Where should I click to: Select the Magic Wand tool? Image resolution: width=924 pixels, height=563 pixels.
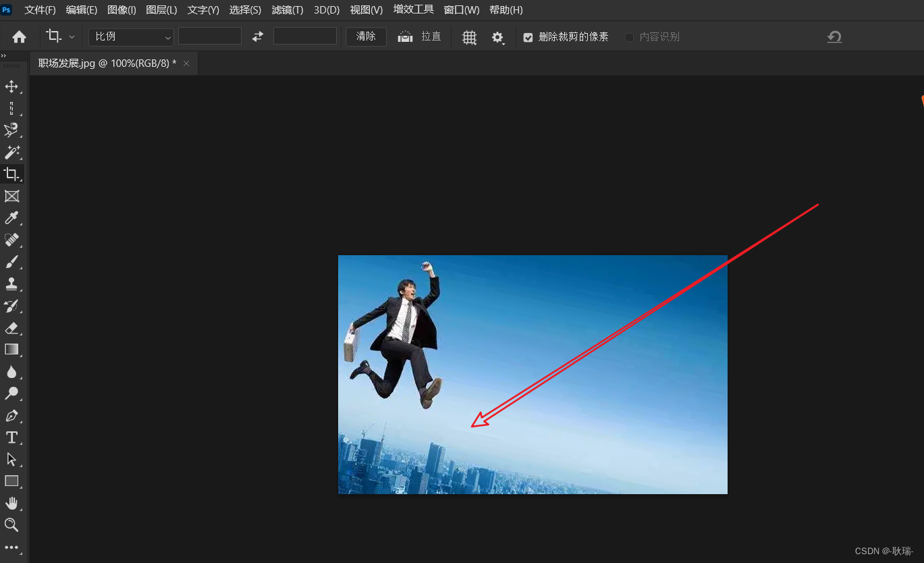[x=11, y=153]
